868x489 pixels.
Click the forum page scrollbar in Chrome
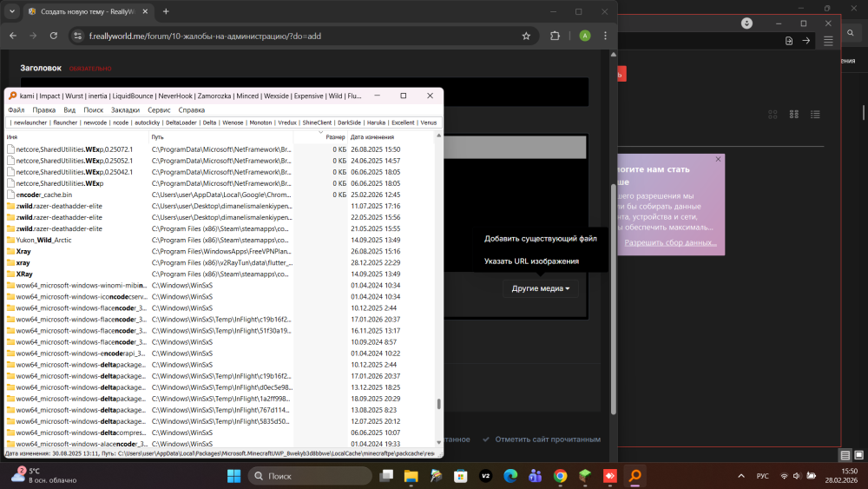click(614, 299)
